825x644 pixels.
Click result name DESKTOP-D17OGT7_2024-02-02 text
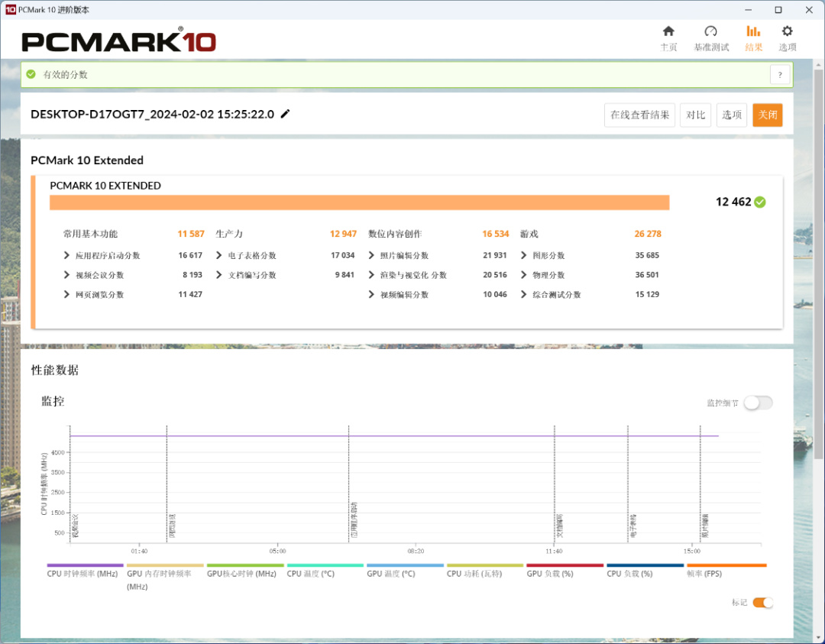pos(153,114)
